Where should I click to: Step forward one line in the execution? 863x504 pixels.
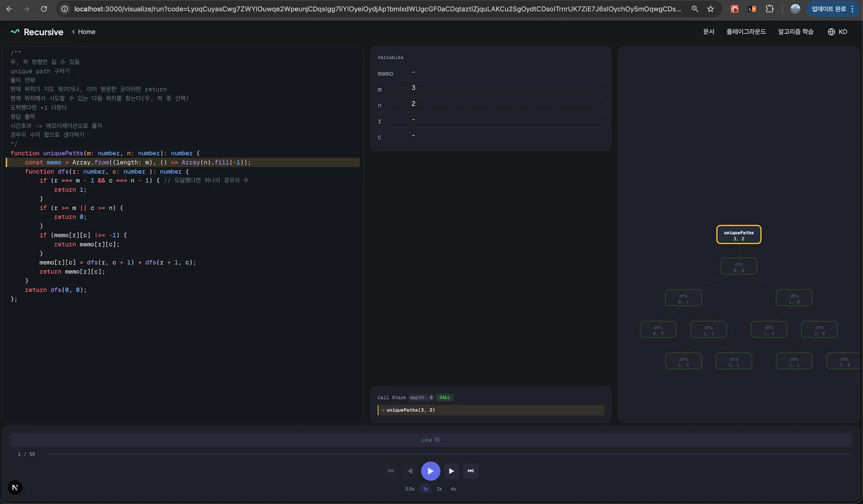click(x=451, y=471)
